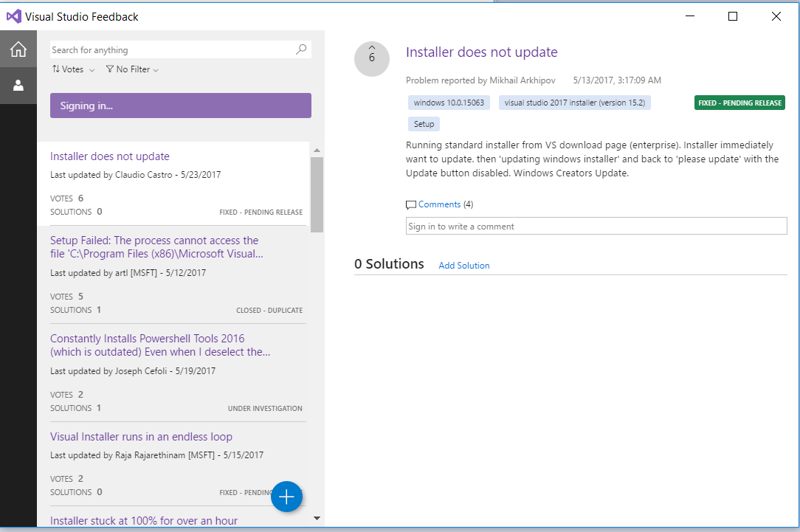The image size is (800, 532).
Task: Click the '0 Solutions' heading
Action: click(x=389, y=263)
